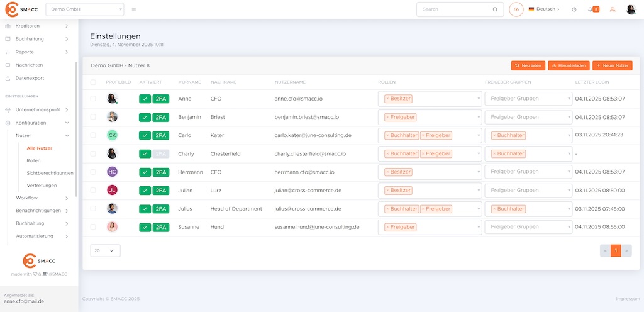Click Benjamin Briest's profile picture

point(112,117)
